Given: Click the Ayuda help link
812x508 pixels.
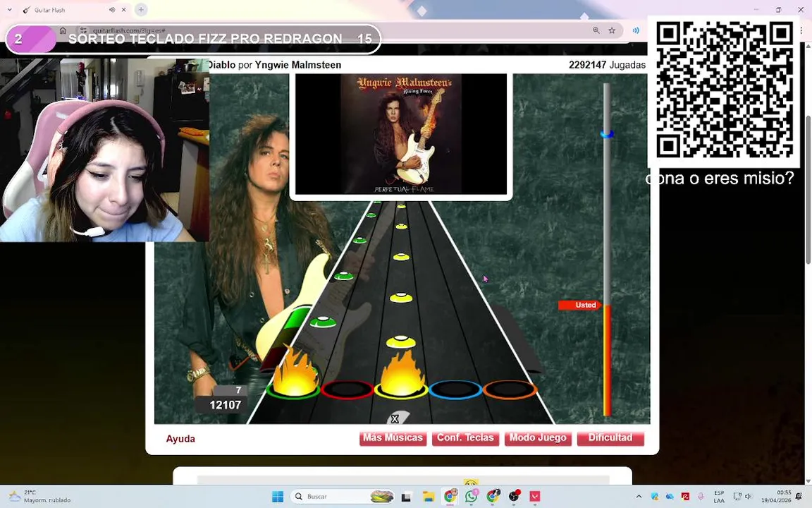Looking at the screenshot, I should click(x=180, y=439).
